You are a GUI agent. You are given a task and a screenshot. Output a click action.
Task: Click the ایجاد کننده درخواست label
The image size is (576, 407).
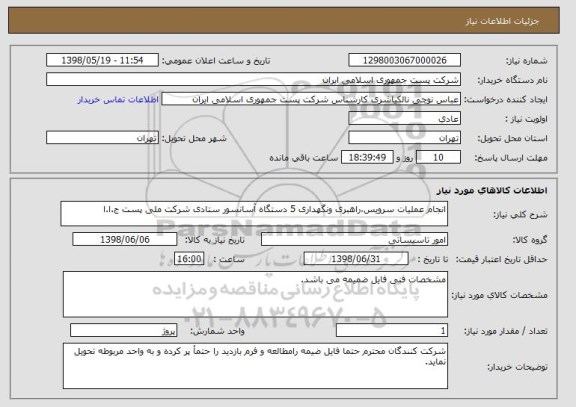506,100
